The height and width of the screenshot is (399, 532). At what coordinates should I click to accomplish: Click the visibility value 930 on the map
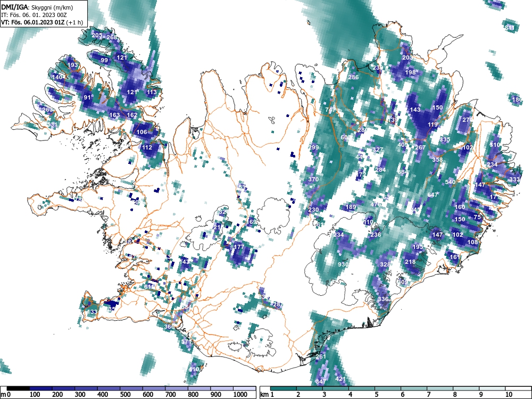343,264
